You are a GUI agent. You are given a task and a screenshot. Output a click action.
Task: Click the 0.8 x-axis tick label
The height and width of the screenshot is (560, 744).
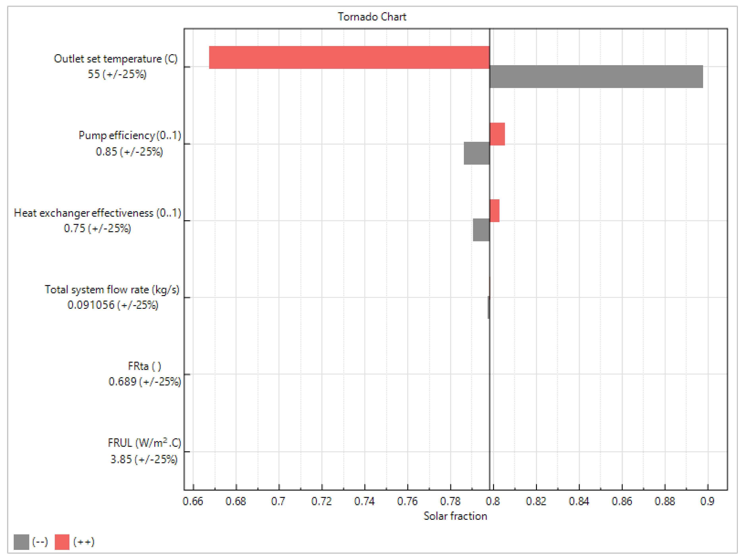click(493, 501)
